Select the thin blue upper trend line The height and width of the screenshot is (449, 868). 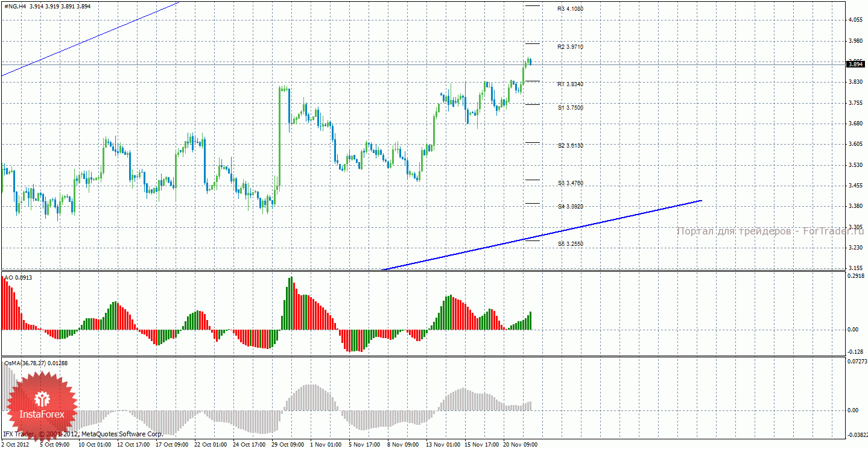point(90,39)
